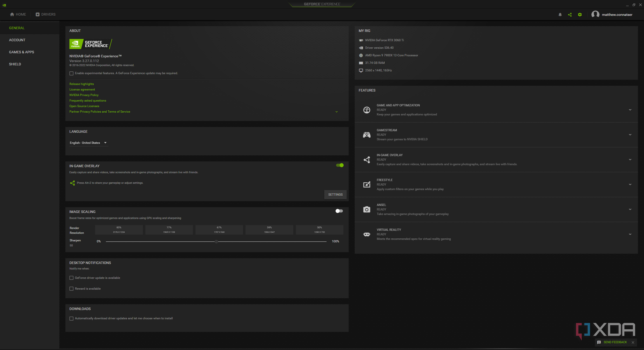Click the Ansel camera icon
Screen dimensions: 644x350
[367, 209]
